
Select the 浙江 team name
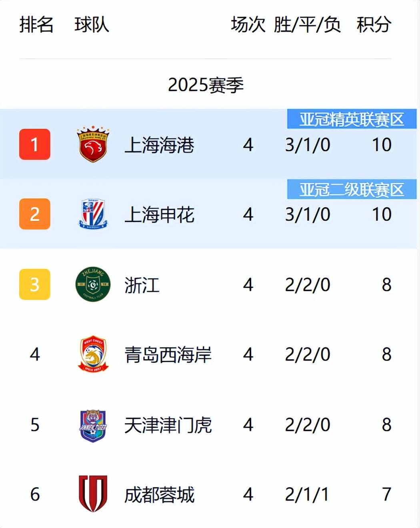142,285
